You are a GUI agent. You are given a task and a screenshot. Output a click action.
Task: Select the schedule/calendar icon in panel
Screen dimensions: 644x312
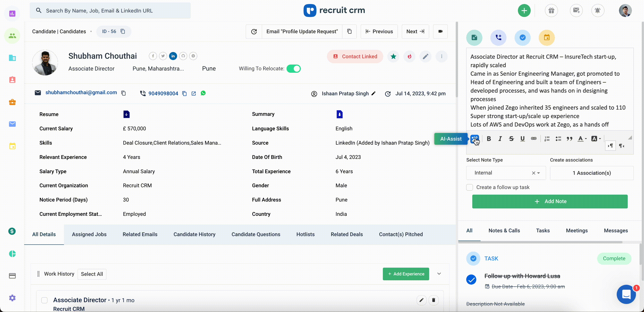click(x=547, y=37)
